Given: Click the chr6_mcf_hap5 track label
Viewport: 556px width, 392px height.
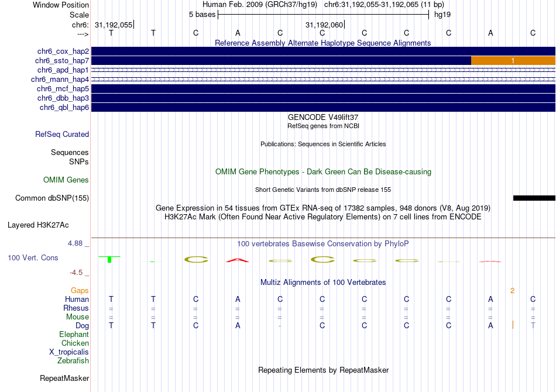Looking at the screenshot, I should click(63, 88).
